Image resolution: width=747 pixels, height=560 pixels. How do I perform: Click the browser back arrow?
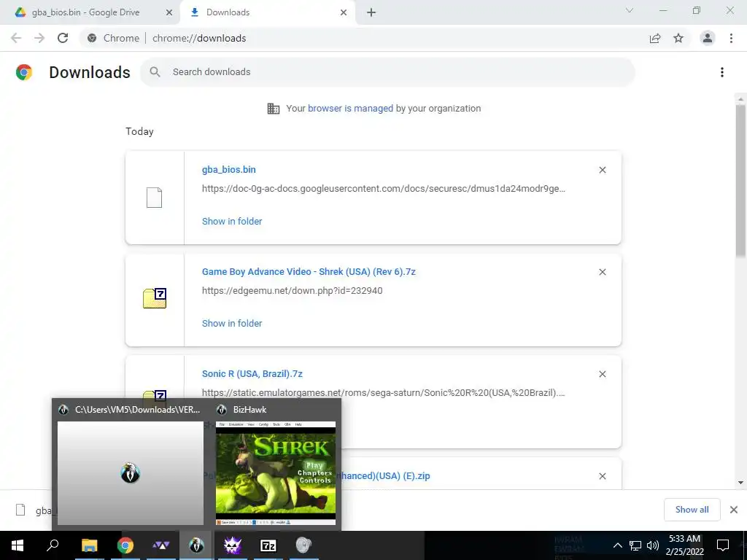(16, 38)
